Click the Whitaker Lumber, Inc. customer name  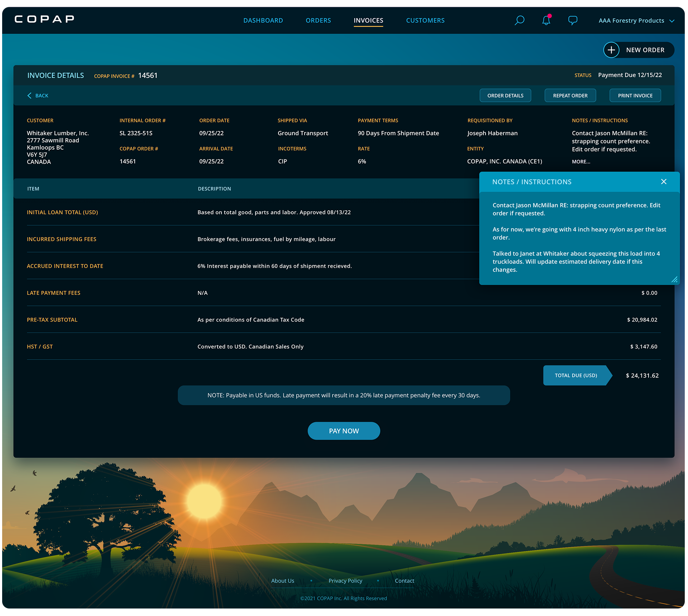(x=58, y=133)
